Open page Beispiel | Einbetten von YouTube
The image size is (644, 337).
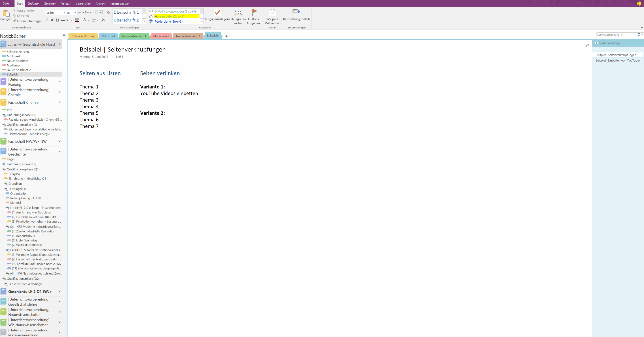[617, 60]
